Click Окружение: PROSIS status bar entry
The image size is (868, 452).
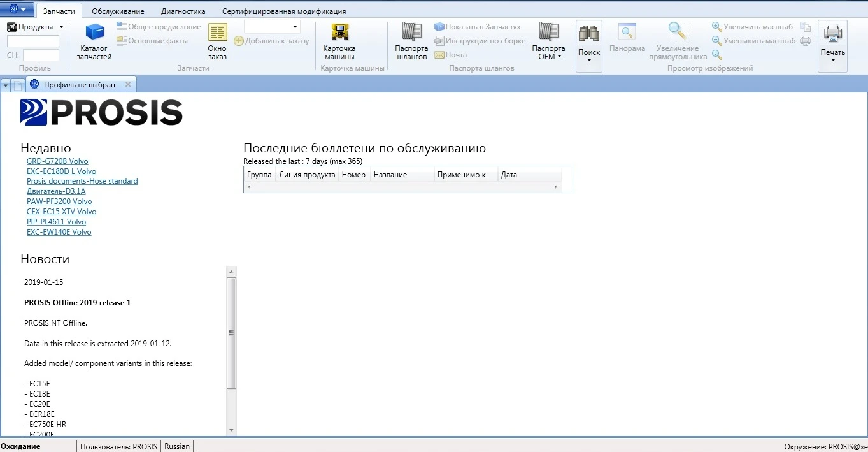(x=826, y=447)
